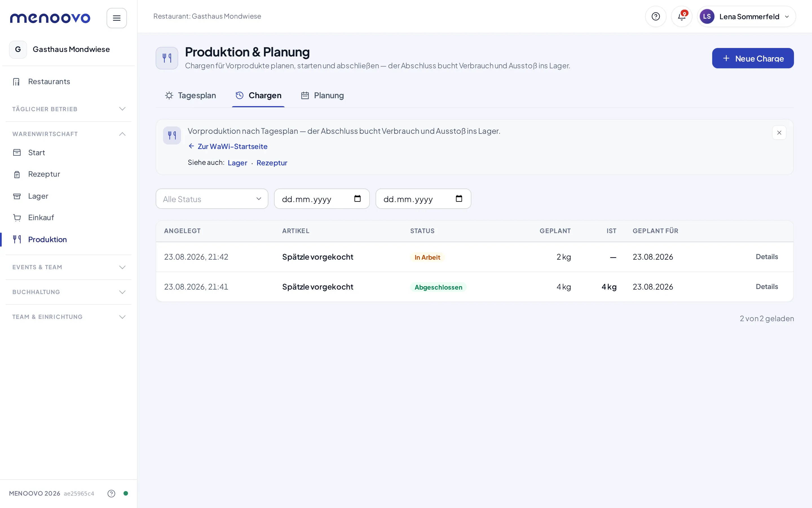Open Lager in the sidebar
The height and width of the screenshot is (508, 812).
tap(69, 196)
